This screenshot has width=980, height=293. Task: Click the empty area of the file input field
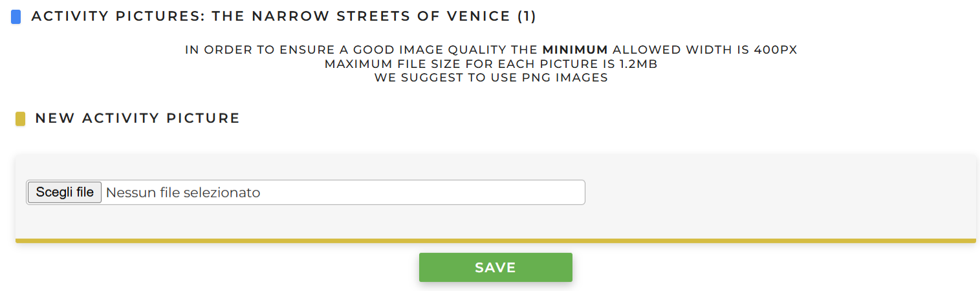420,192
